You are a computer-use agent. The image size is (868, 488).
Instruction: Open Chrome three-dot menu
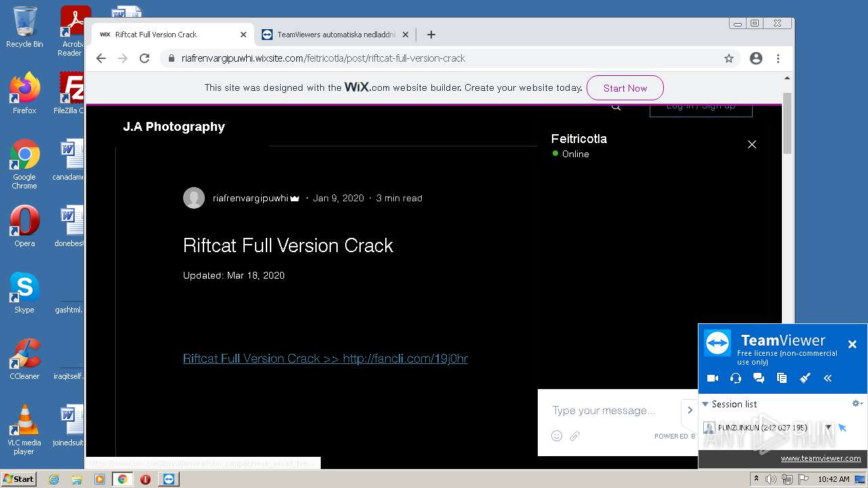pos(778,58)
